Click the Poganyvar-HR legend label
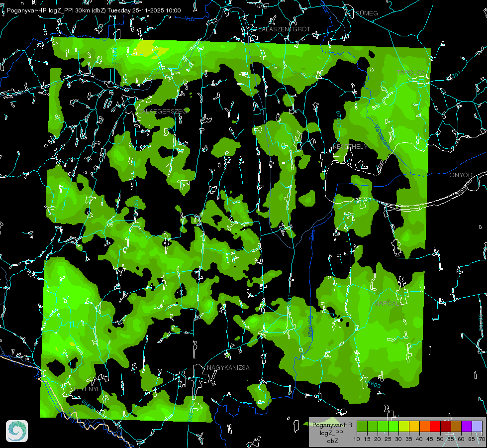Viewport: 487px width, 448px height. [332, 425]
